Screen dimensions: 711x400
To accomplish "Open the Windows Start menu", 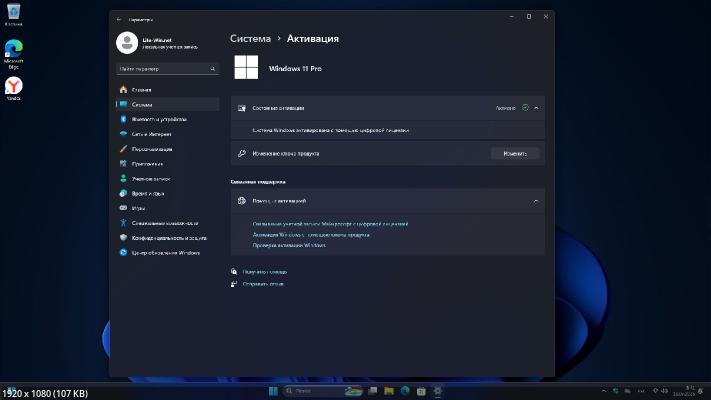I will pyautogui.click(x=273, y=391).
